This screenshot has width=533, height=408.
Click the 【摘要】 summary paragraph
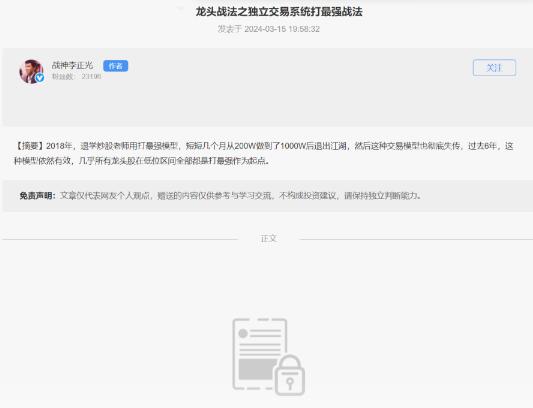pyautogui.click(x=263, y=153)
